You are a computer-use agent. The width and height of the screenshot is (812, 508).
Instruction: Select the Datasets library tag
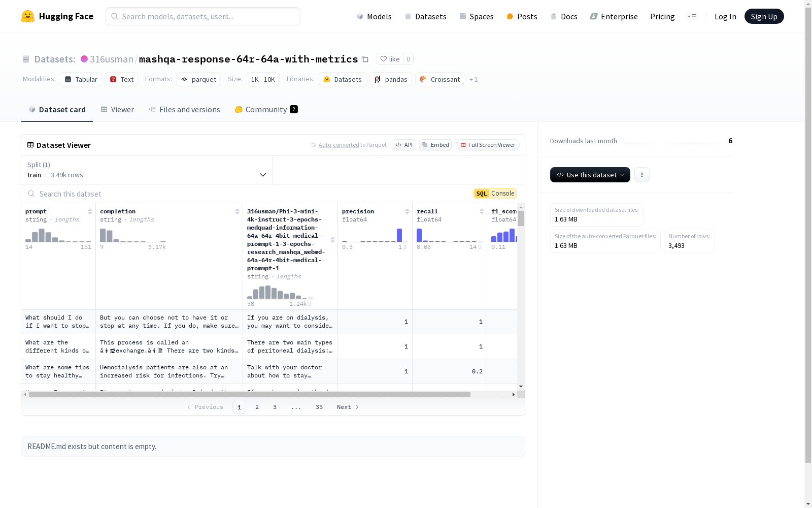[343, 79]
